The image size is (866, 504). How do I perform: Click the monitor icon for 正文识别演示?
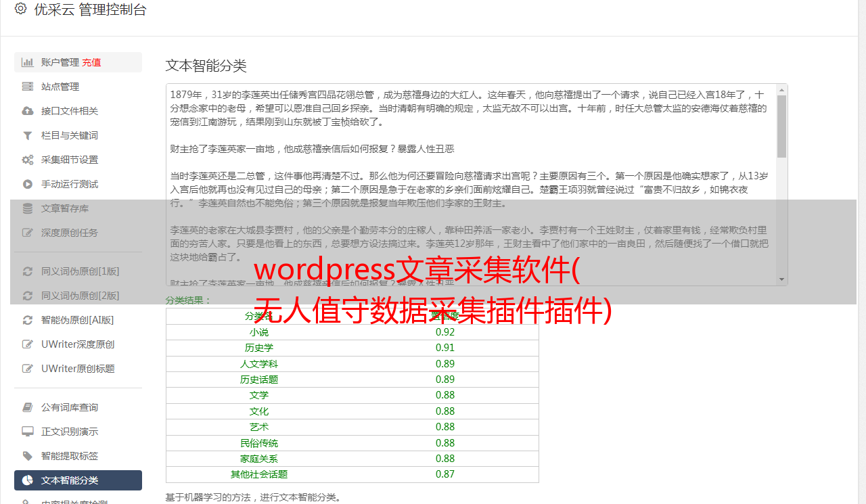[x=28, y=432]
